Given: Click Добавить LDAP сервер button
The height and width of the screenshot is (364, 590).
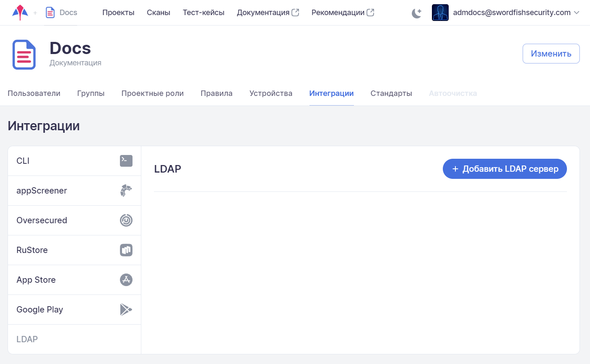Looking at the screenshot, I should click(x=504, y=169).
